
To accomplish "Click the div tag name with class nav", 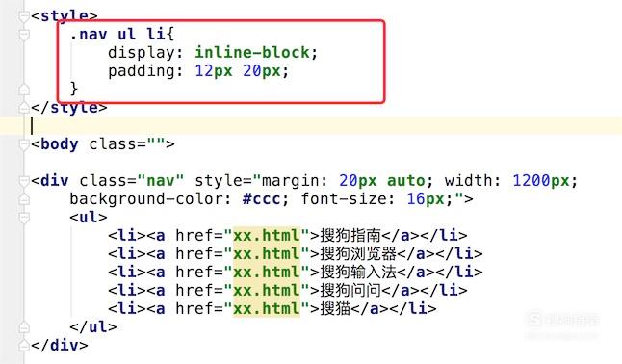I will click(x=55, y=181).
